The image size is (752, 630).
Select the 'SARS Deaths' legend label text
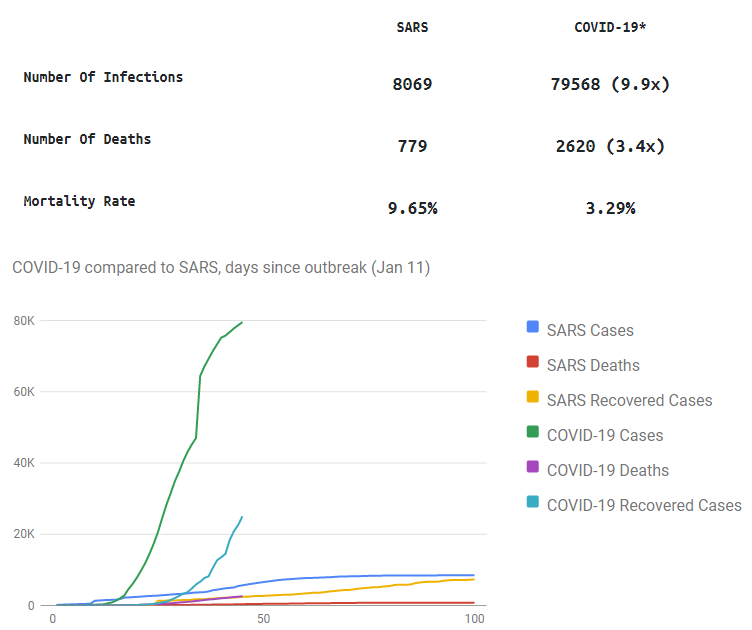[593, 365]
